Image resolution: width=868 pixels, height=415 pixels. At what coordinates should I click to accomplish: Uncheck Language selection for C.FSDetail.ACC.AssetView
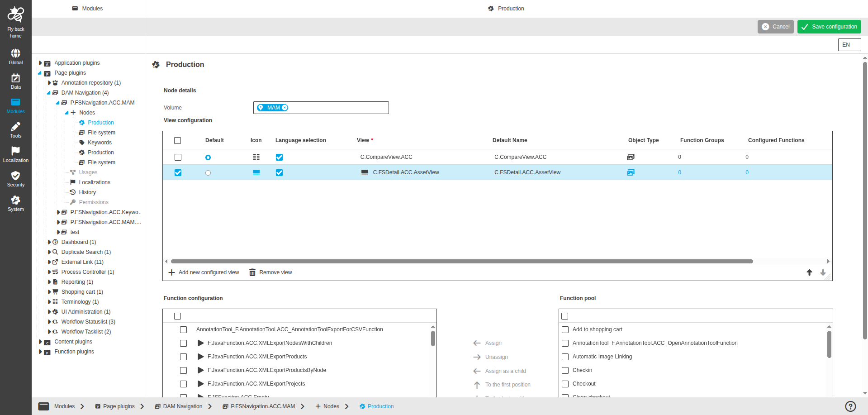279,172
